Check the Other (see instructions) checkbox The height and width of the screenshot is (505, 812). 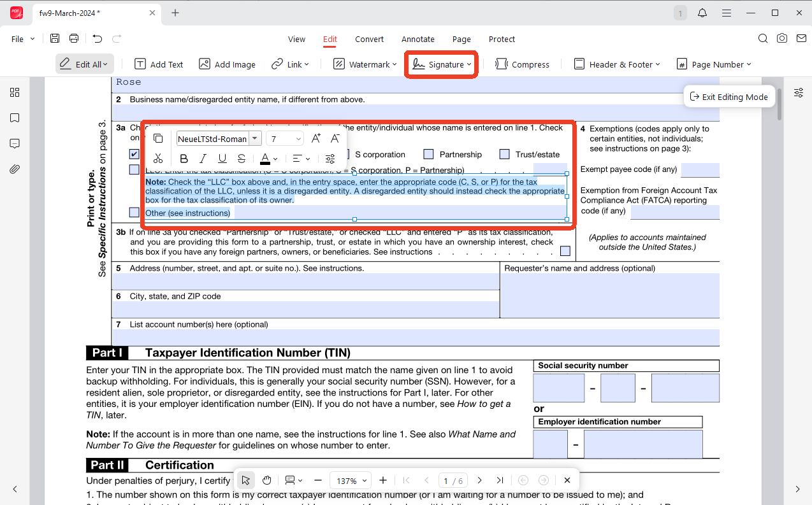point(134,212)
